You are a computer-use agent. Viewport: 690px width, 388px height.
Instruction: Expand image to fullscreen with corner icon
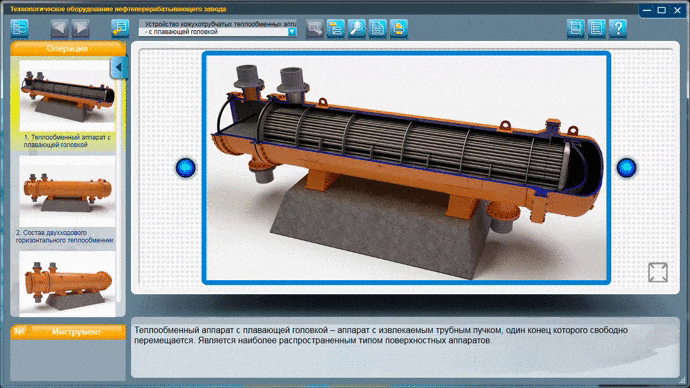point(658,273)
